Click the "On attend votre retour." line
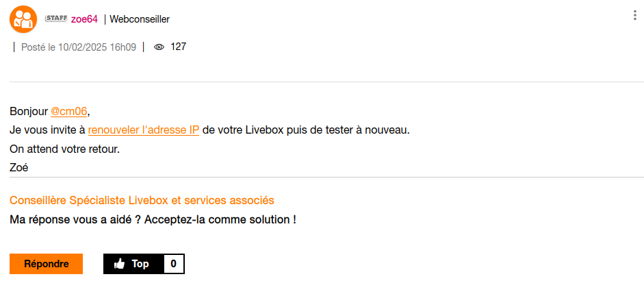This screenshot has height=281, width=644. click(64, 148)
